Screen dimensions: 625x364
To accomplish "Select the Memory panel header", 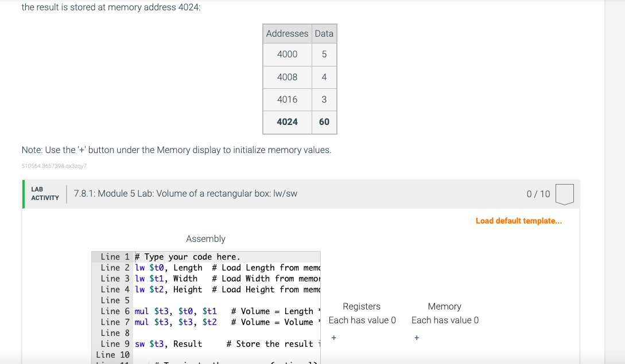I will [x=445, y=306].
